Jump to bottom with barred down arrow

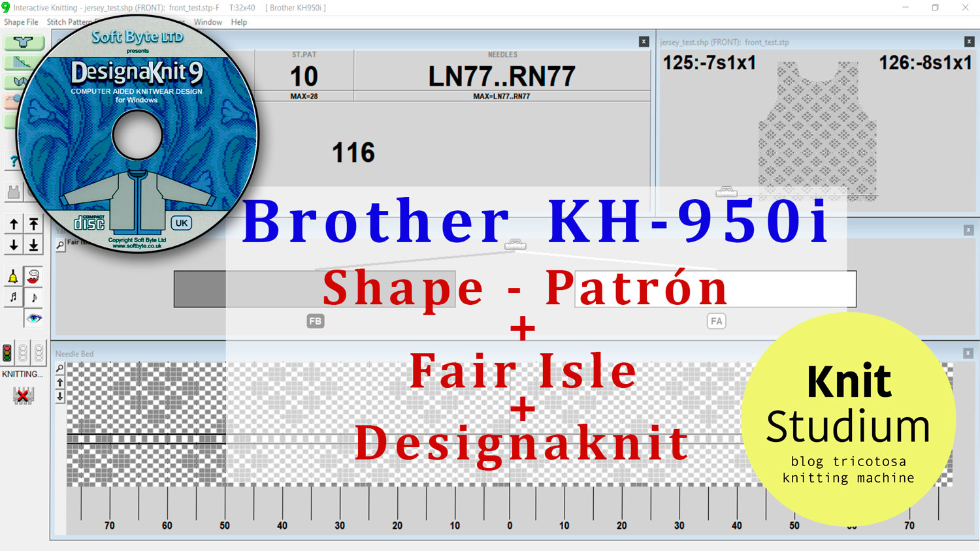pos(34,245)
